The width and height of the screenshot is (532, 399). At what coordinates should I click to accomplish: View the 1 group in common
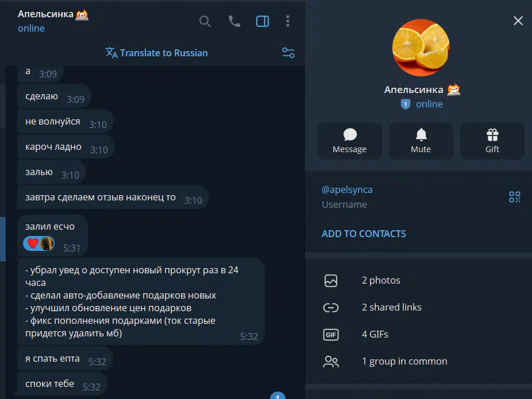tap(418, 361)
